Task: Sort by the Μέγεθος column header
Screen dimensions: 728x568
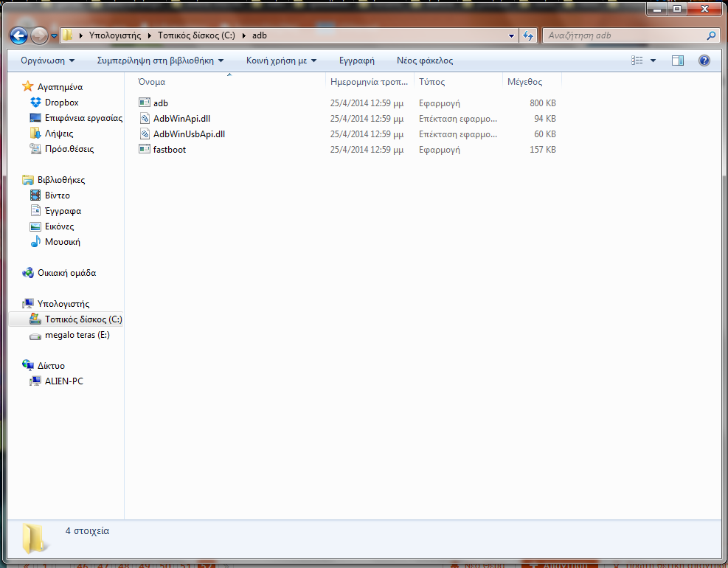Action: point(532,82)
